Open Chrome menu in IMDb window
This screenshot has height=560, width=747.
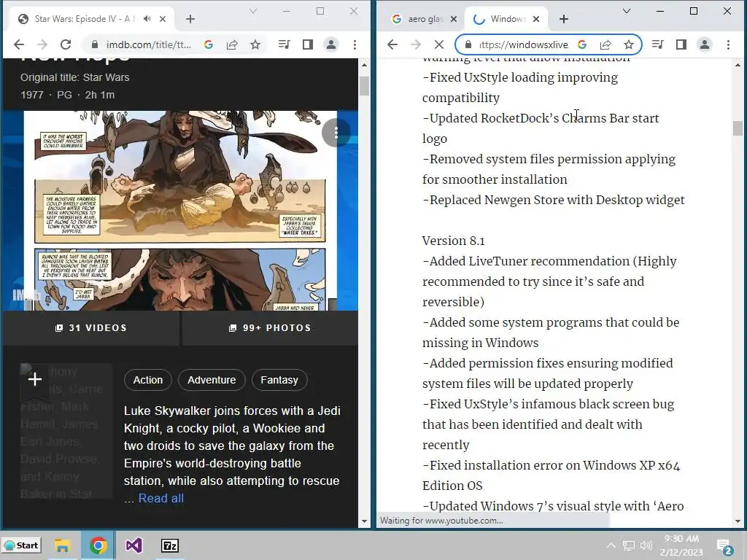[355, 44]
